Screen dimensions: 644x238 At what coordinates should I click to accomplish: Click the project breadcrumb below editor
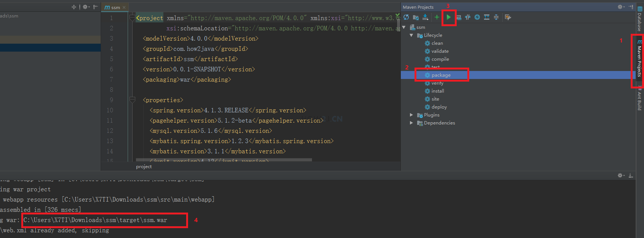[x=144, y=167]
